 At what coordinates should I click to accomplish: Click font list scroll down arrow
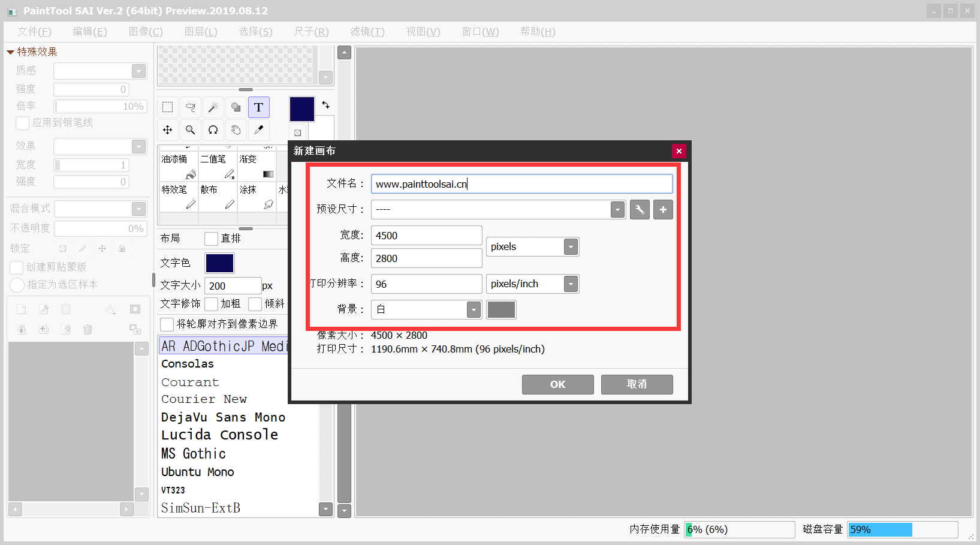point(325,509)
